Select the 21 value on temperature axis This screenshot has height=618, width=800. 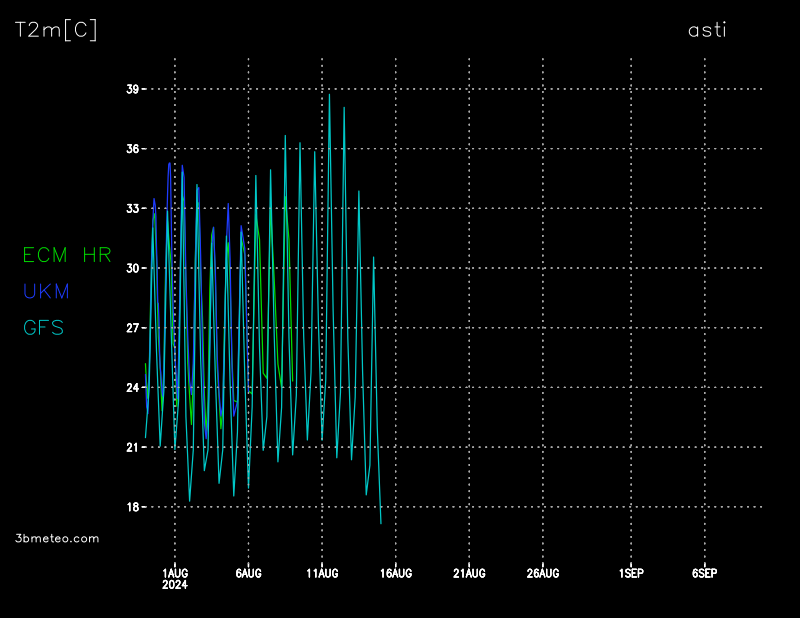point(133,447)
